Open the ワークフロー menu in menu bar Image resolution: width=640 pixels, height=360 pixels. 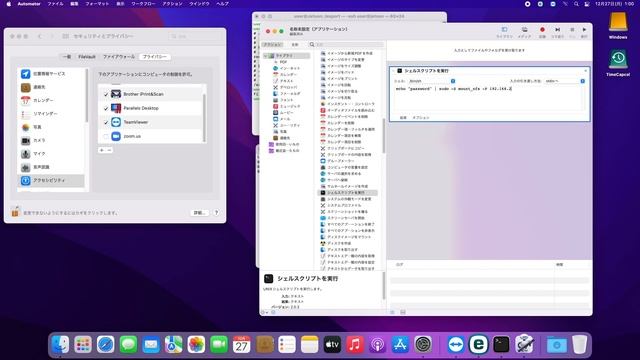point(143,4)
